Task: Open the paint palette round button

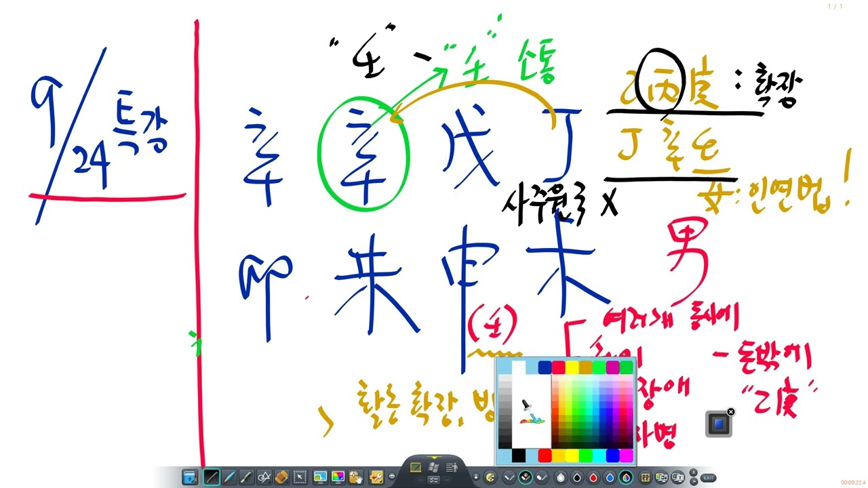Action: 490,478
